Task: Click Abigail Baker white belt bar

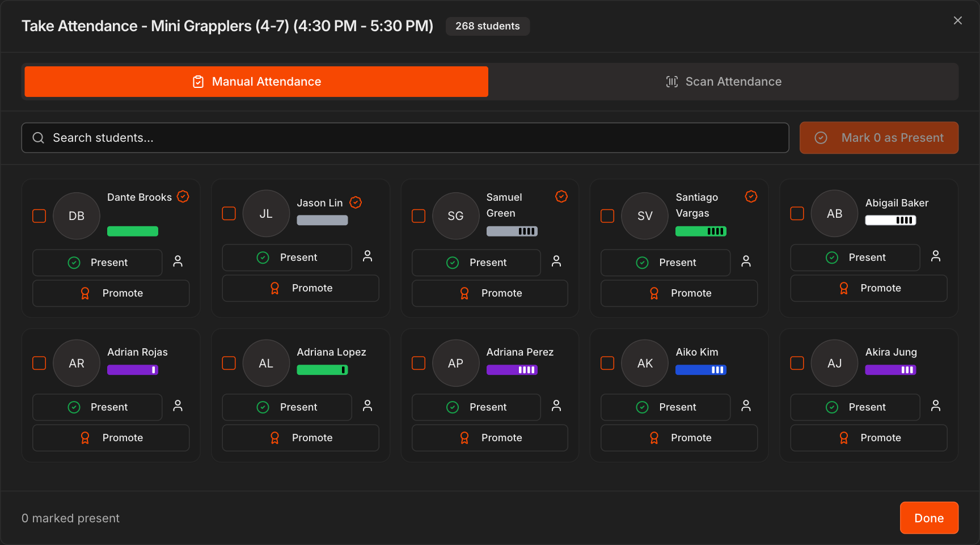Action: [x=890, y=220]
